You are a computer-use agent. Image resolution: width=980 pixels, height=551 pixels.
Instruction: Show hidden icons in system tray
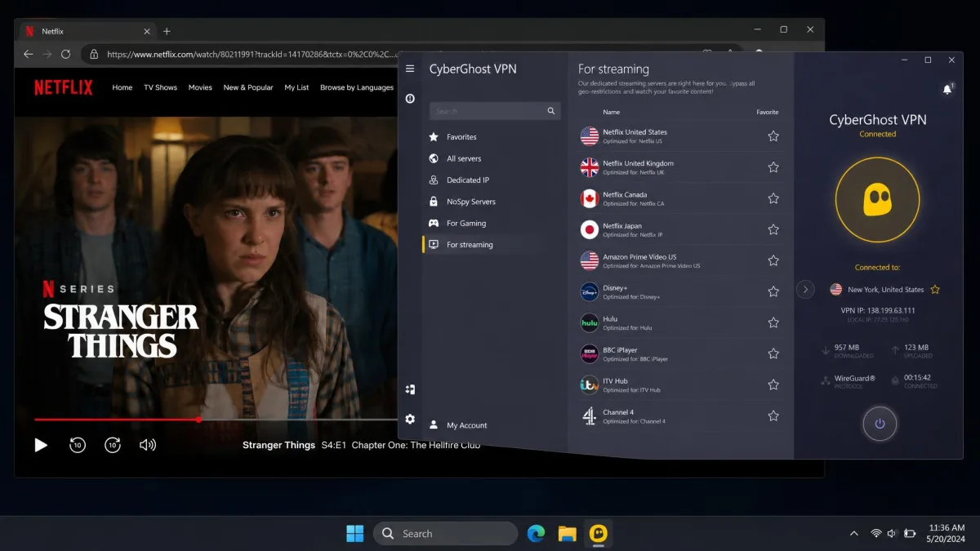click(x=854, y=534)
